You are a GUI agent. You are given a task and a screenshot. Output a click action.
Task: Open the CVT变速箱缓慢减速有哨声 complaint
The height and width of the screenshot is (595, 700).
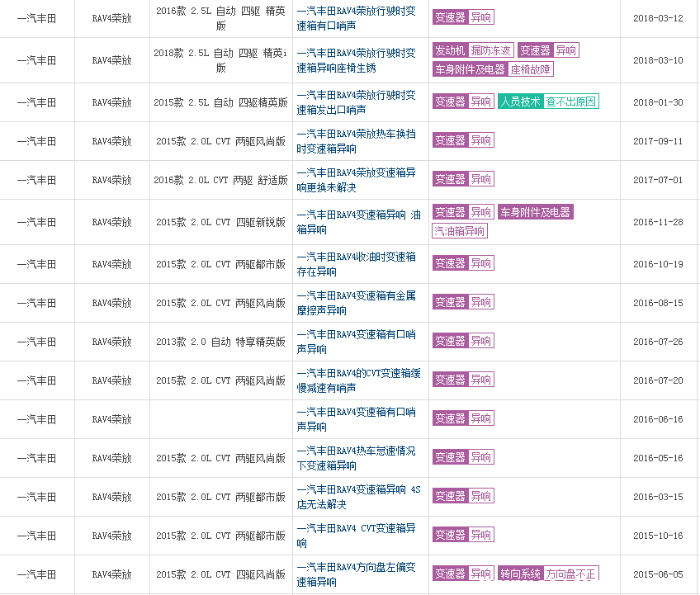(356, 380)
